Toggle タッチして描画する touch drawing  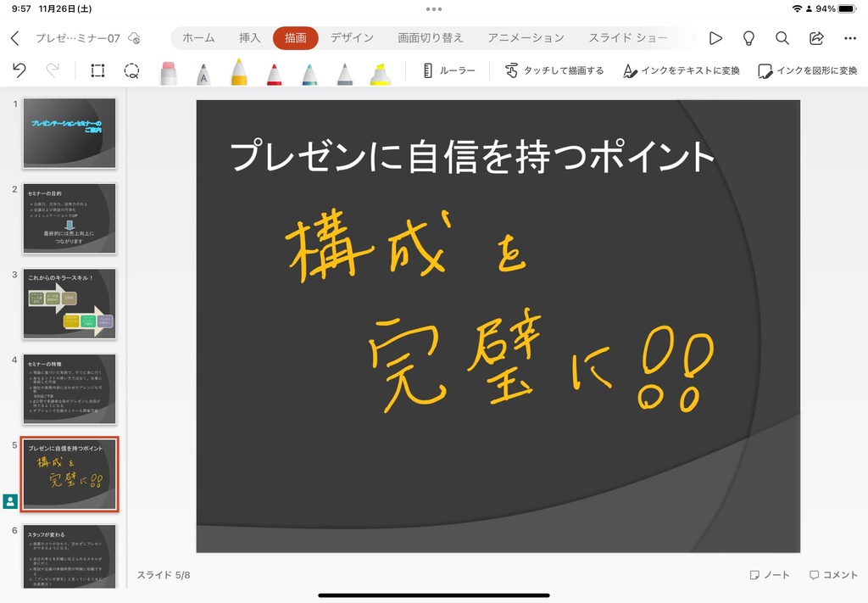click(554, 71)
